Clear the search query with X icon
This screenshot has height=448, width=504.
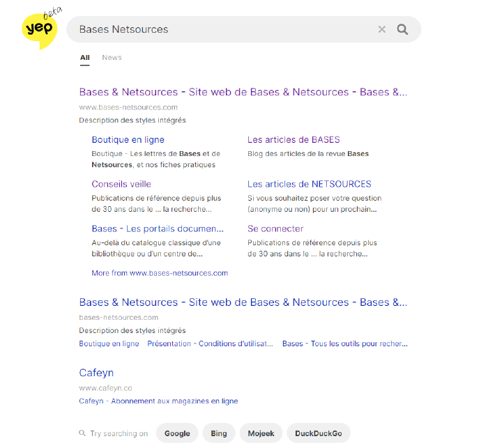pos(381,29)
